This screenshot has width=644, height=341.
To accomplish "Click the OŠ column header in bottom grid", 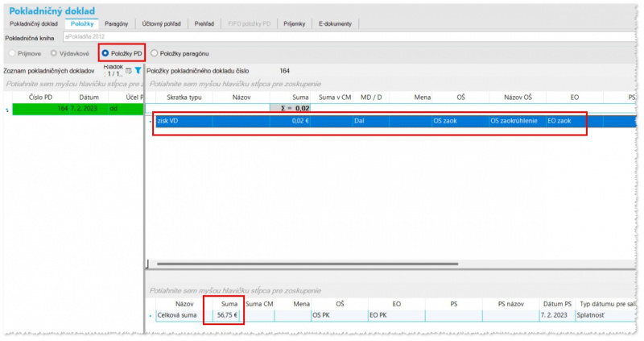I will 340,304.
